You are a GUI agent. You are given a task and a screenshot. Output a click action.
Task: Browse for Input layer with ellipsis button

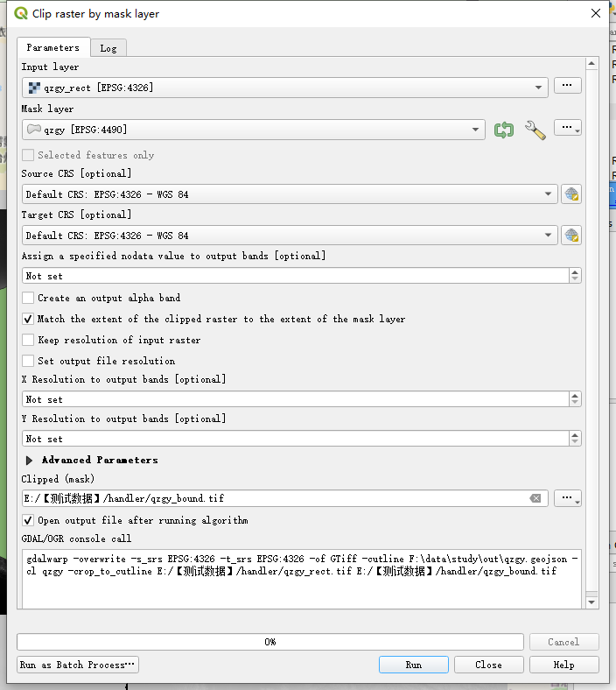(567, 85)
